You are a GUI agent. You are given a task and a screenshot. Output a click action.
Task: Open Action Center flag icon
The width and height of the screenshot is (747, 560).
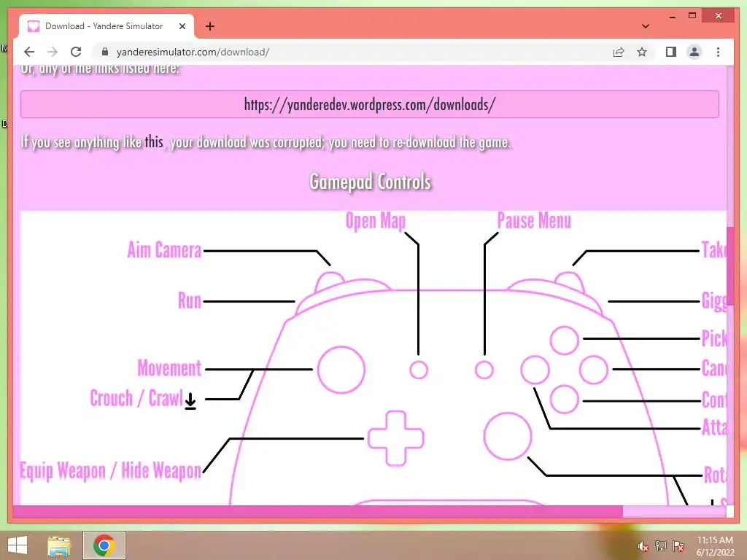pyautogui.click(x=678, y=546)
